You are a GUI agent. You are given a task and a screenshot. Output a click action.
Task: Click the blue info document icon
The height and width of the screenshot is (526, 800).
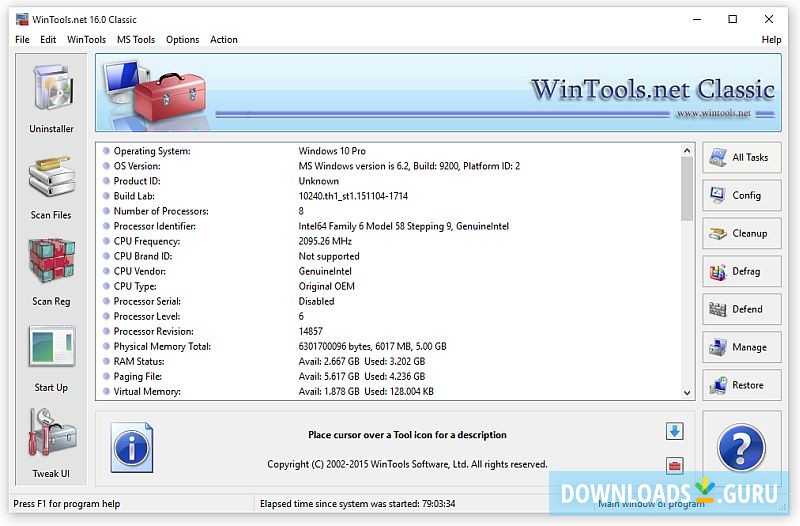pyautogui.click(x=132, y=447)
